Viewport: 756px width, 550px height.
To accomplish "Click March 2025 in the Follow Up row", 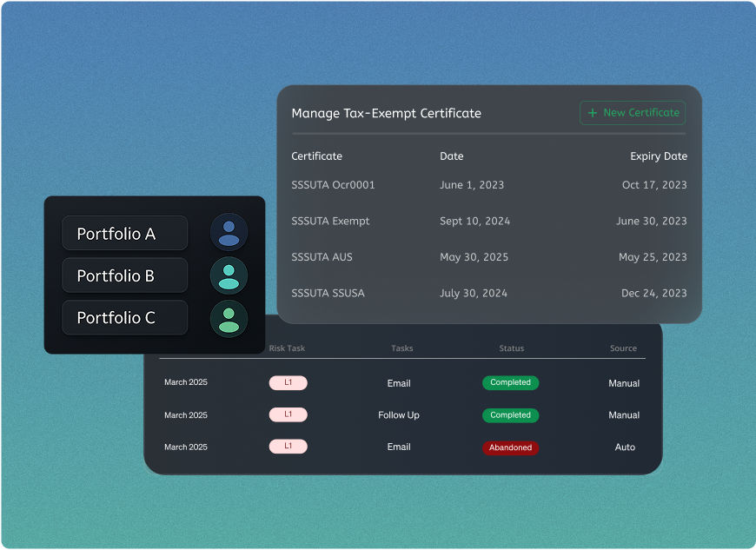I will (186, 415).
